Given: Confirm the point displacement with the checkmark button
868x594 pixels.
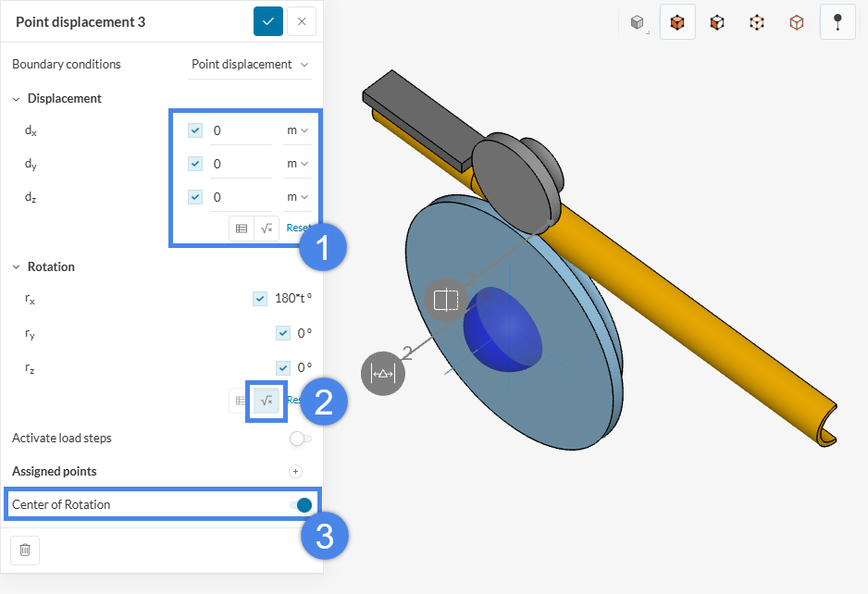Looking at the screenshot, I should [x=268, y=21].
